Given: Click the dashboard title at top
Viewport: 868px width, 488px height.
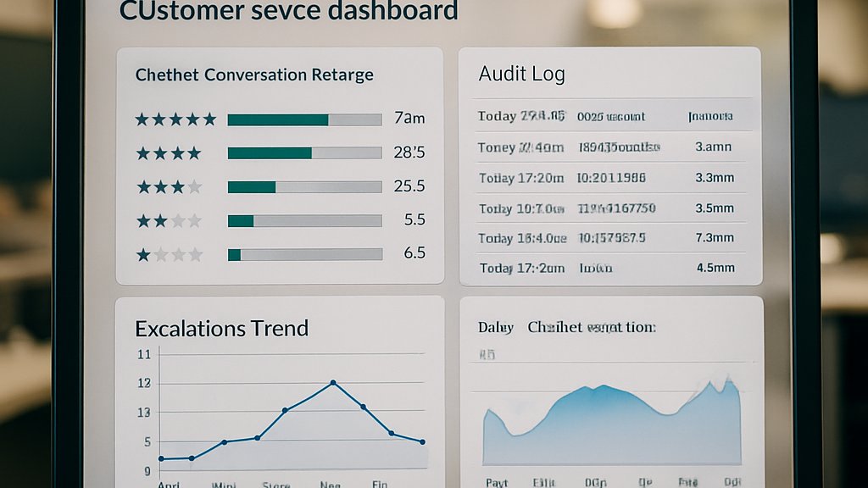Looking at the screenshot, I should 288,11.
